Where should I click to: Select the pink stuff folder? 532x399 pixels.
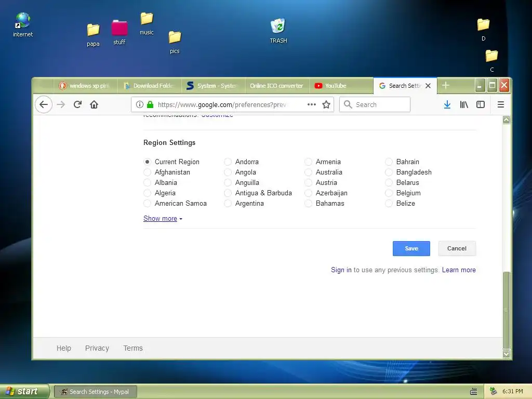(x=119, y=33)
